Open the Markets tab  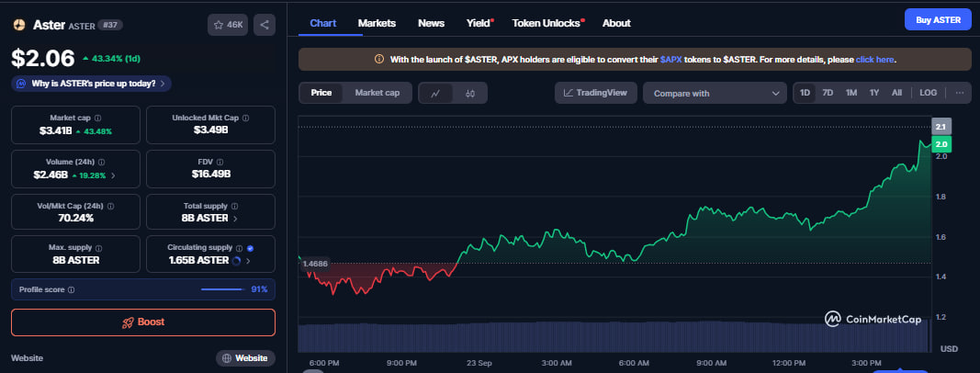pyautogui.click(x=377, y=22)
